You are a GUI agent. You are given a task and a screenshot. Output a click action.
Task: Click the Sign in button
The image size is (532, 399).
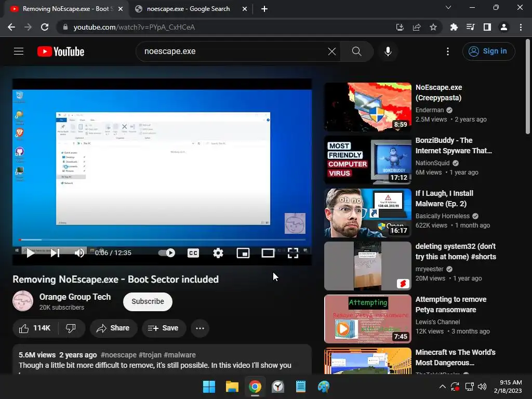[x=488, y=51]
